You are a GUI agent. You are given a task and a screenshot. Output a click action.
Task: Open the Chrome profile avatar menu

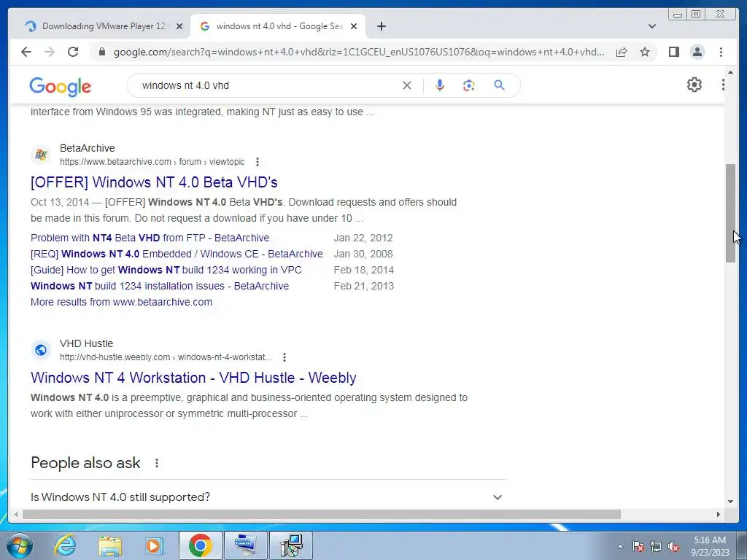point(697,52)
